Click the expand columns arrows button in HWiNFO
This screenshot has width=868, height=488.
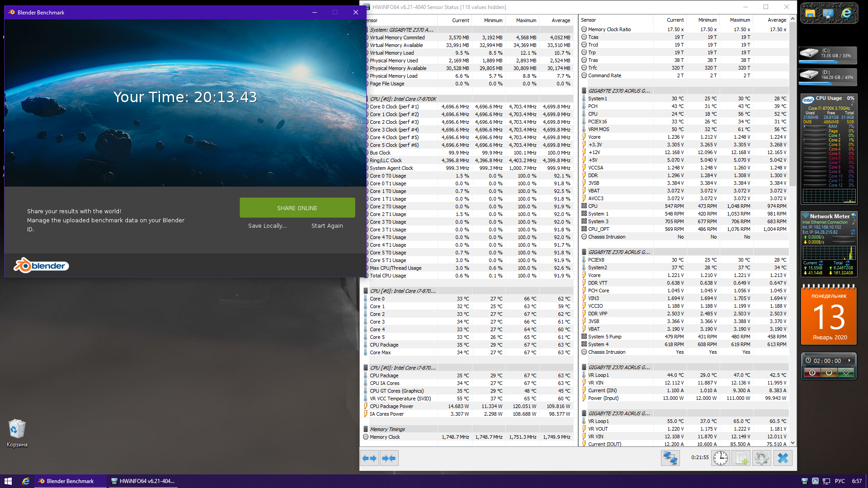tap(369, 458)
